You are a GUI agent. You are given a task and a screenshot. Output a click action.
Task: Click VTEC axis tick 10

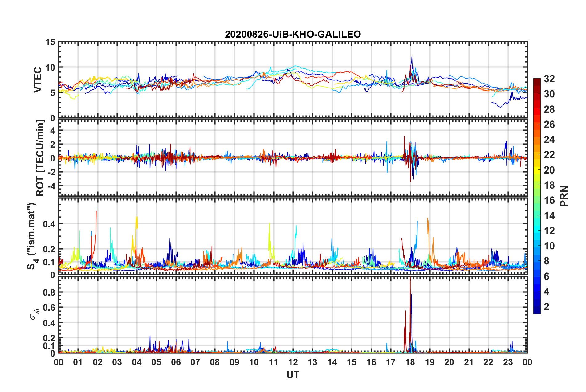[x=50, y=67]
